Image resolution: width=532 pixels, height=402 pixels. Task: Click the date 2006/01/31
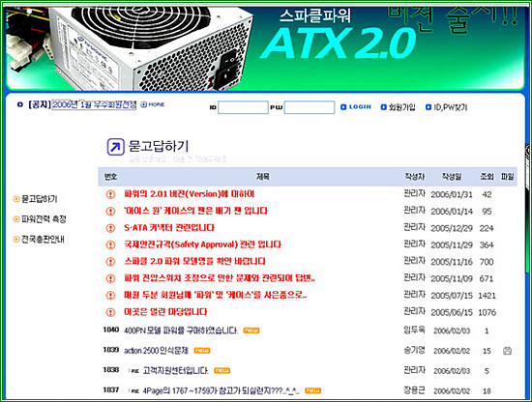tap(452, 194)
